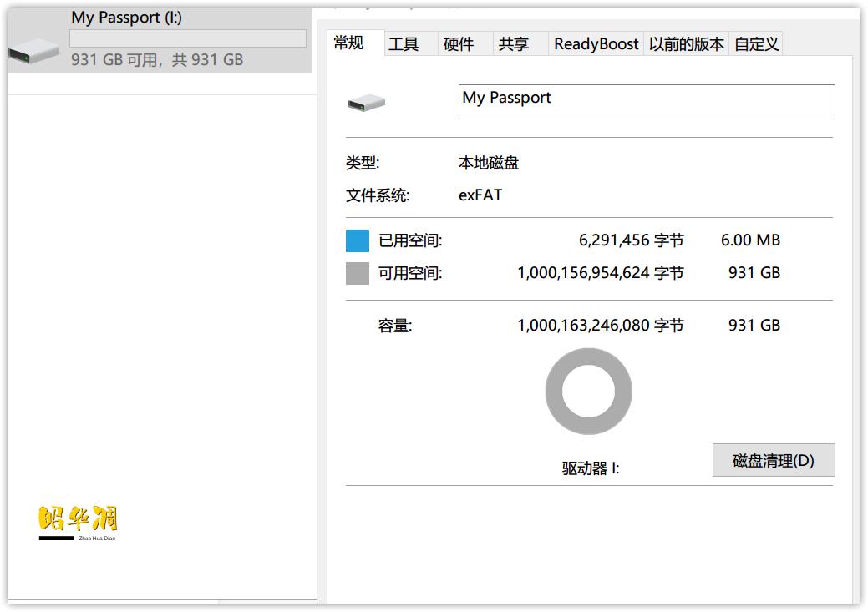Open the 自定义 tab

755,43
